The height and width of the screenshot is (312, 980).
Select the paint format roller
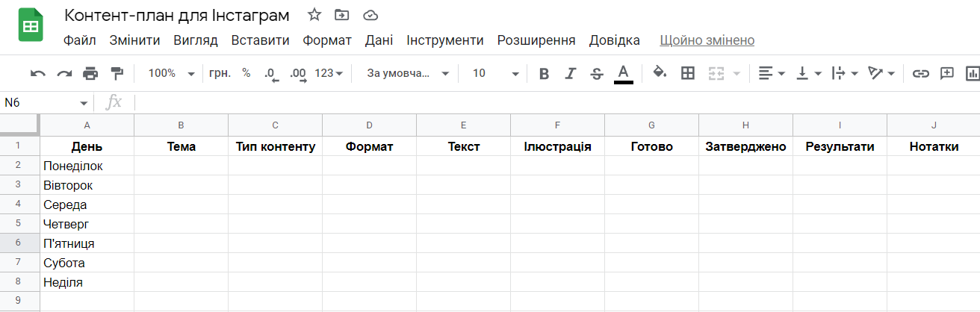(x=117, y=73)
